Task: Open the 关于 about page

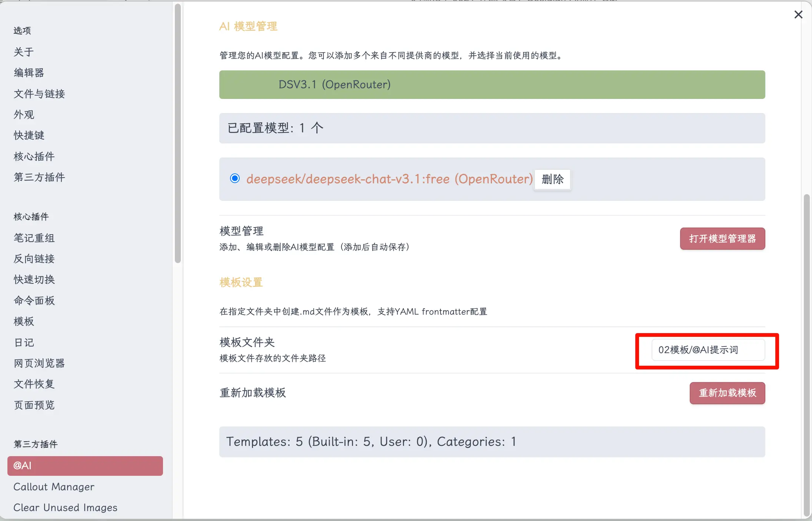Action: click(x=23, y=52)
